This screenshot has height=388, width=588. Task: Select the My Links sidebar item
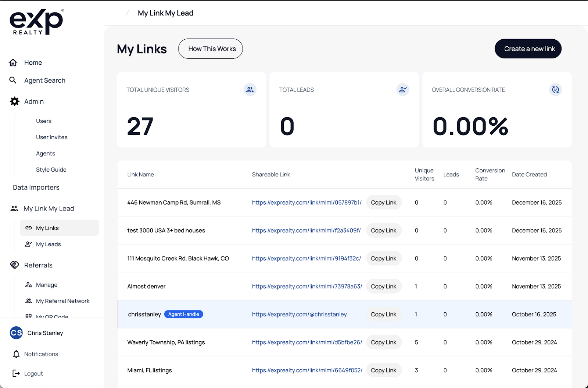pyautogui.click(x=47, y=228)
